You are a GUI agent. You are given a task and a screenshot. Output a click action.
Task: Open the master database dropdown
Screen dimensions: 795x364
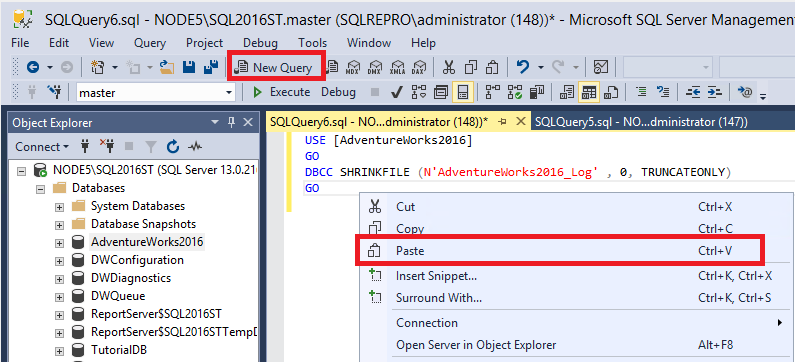(x=230, y=93)
